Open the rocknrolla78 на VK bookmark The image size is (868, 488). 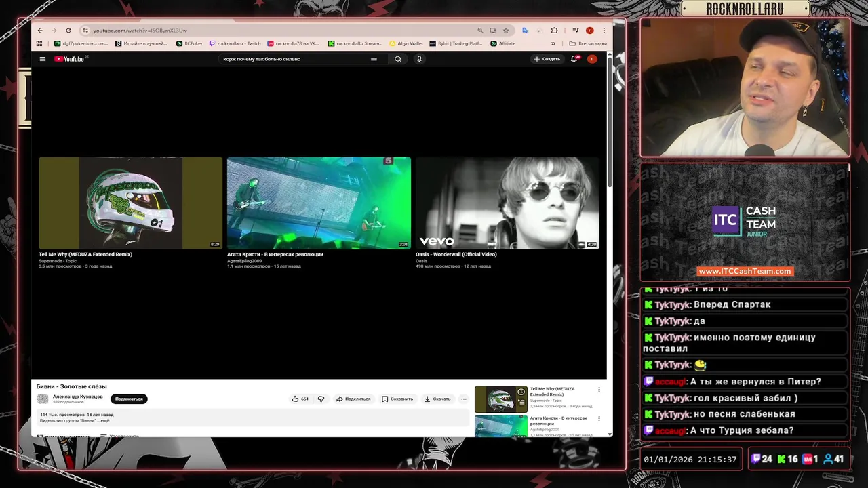tap(293, 43)
